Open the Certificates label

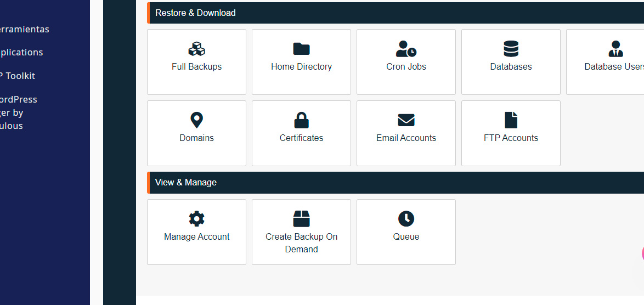[x=302, y=138]
